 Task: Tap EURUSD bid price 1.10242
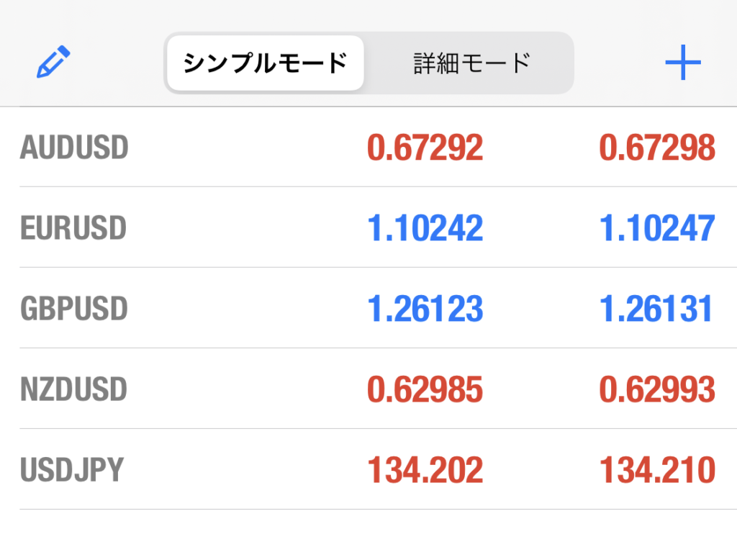point(425,228)
